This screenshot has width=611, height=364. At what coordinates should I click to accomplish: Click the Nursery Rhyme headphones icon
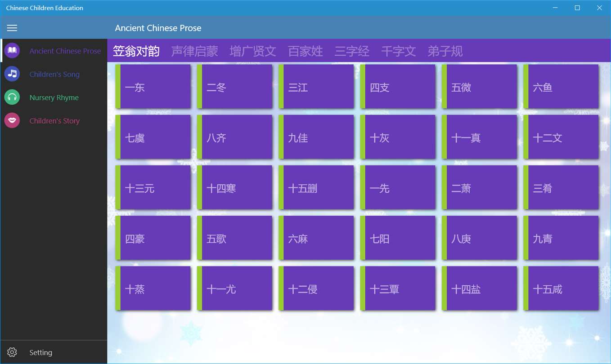pos(12,98)
